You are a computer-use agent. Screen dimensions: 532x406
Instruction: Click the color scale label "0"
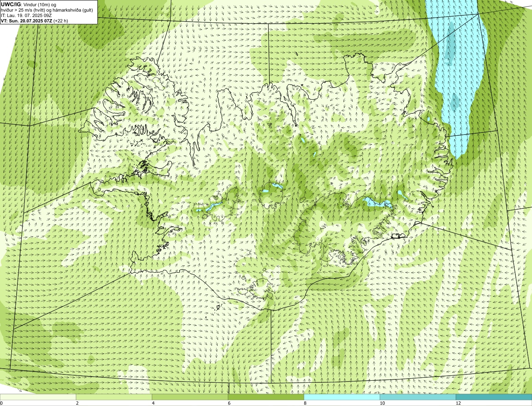(x=2, y=403)
